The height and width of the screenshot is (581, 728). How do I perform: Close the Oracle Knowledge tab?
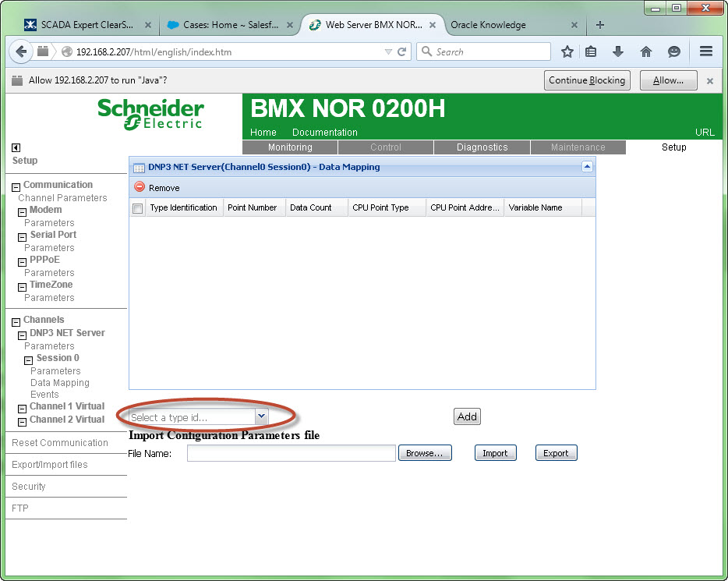[x=574, y=25]
